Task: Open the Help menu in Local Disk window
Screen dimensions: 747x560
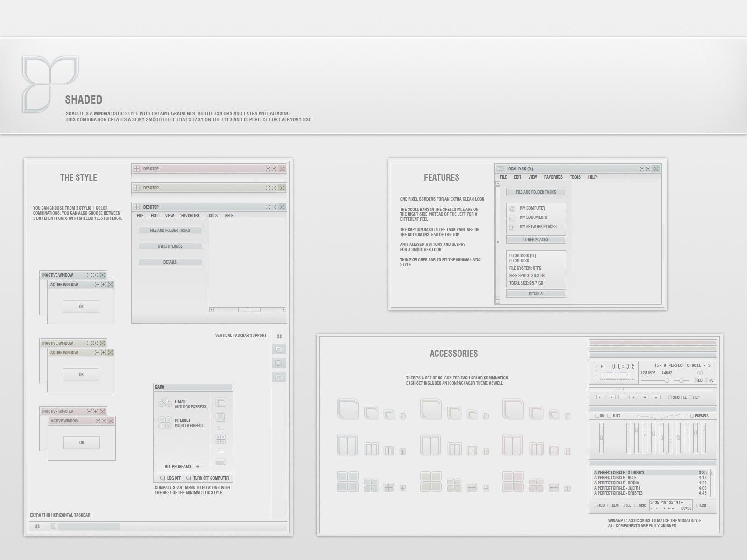Action: click(x=592, y=177)
